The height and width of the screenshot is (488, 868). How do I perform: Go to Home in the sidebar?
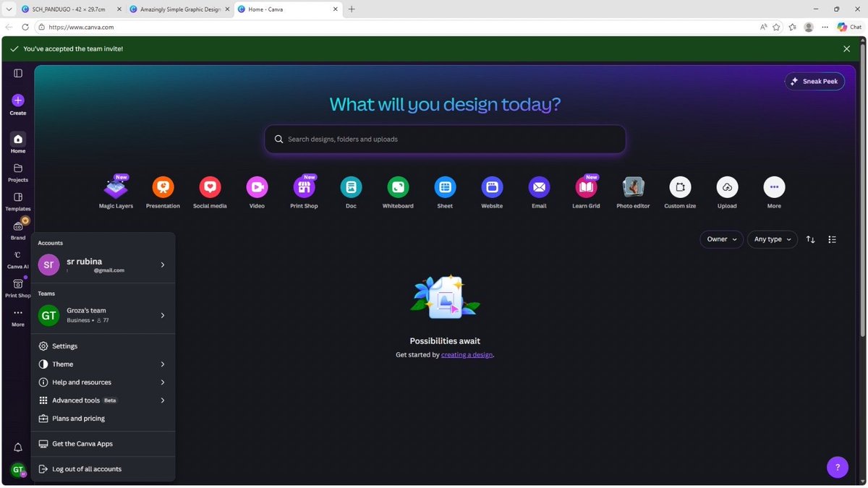pyautogui.click(x=18, y=143)
